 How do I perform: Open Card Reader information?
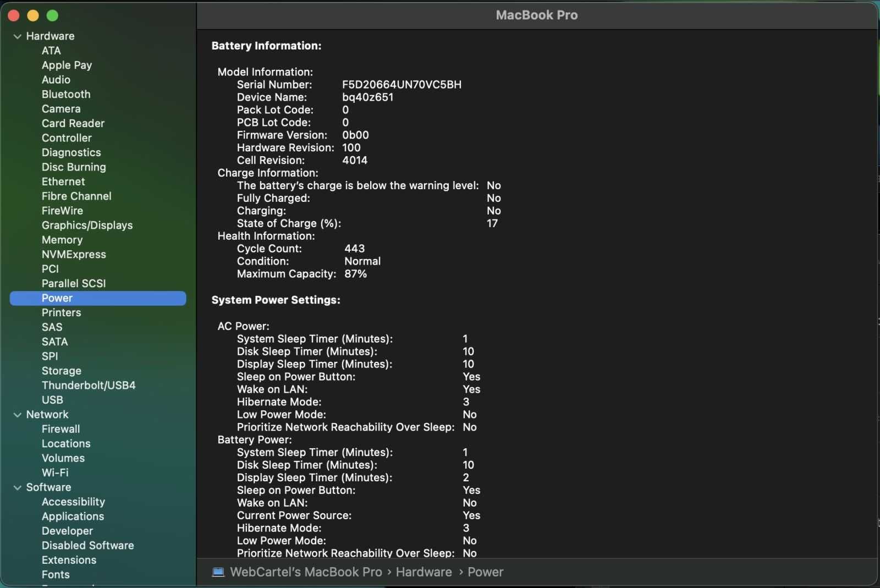pyautogui.click(x=73, y=123)
